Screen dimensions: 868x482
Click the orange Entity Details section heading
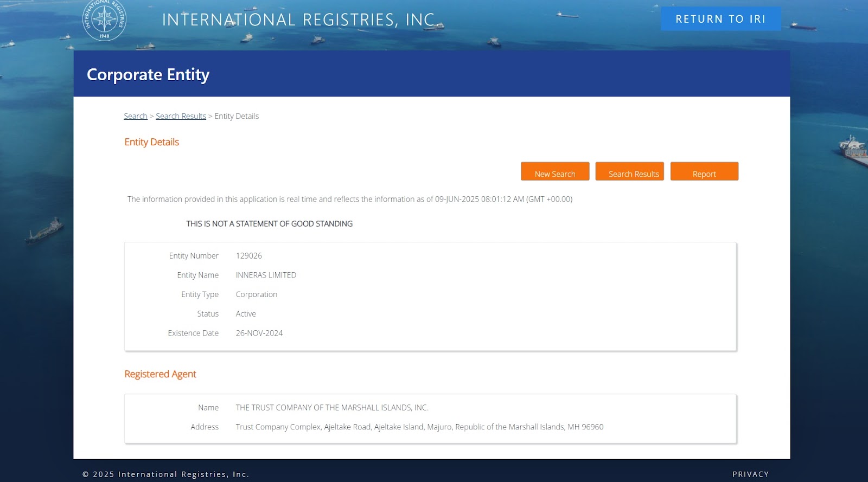(151, 142)
